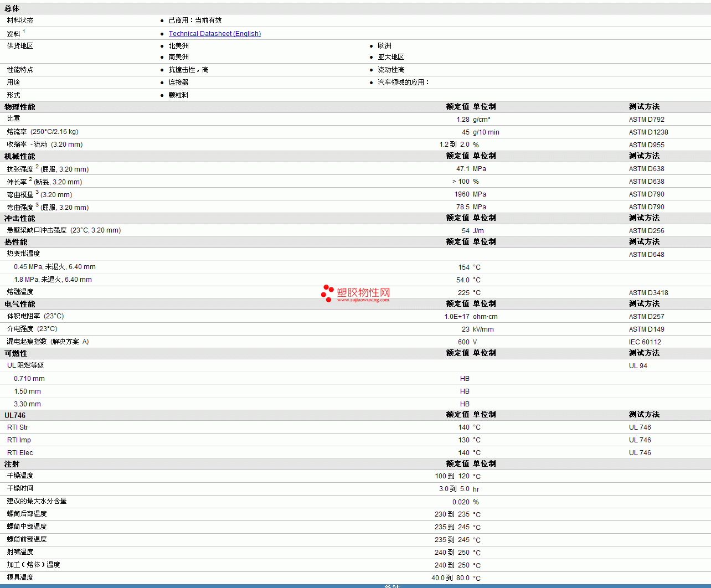Select the 介电强度 row label
This screenshot has height=588, width=711.
pos(32,329)
